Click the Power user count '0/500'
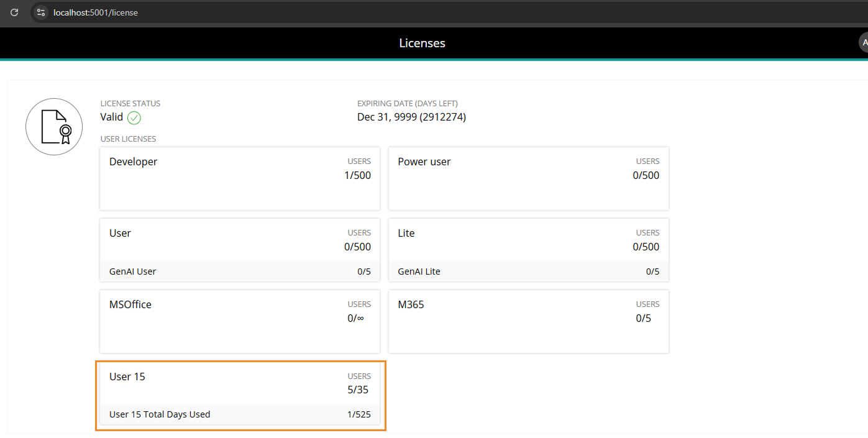 click(x=646, y=175)
